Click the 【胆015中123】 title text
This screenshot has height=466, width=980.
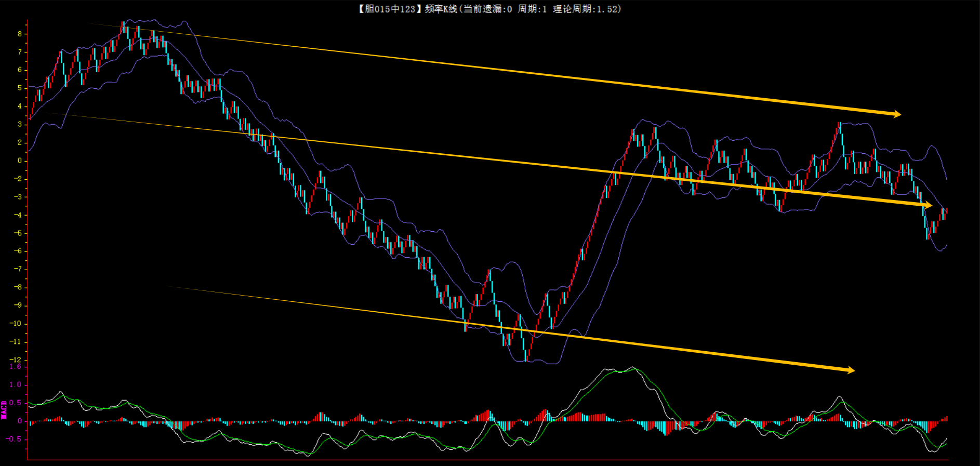point(390,9)
